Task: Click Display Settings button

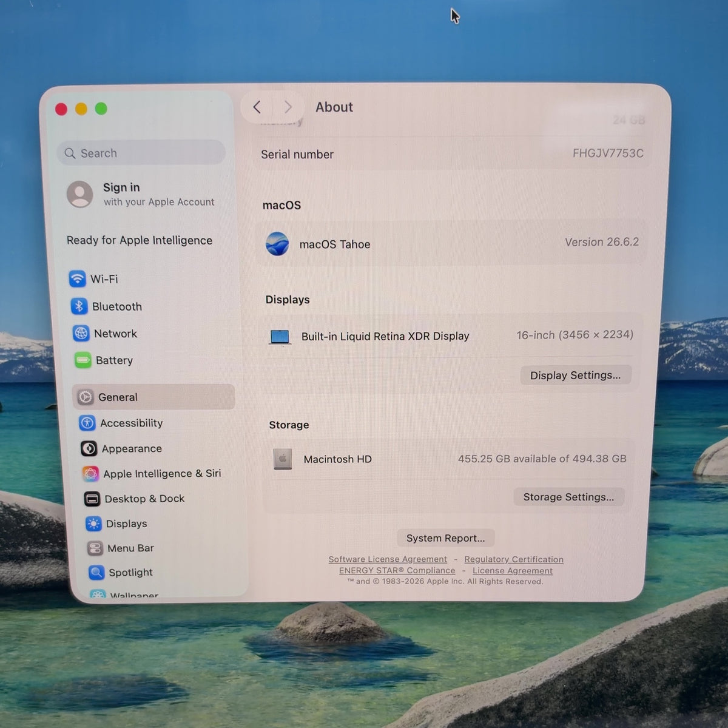Action: tap(575, 375)
